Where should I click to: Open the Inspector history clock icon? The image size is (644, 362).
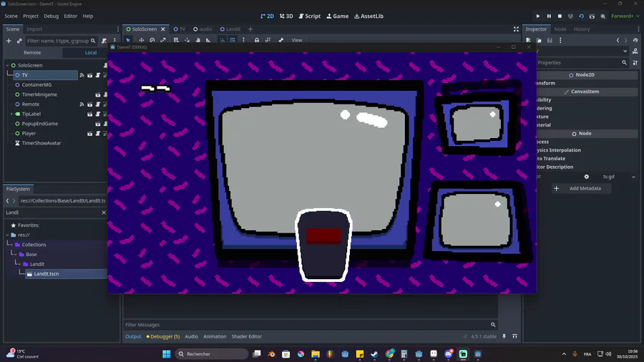pyautogui.click(x=634, y=41)
